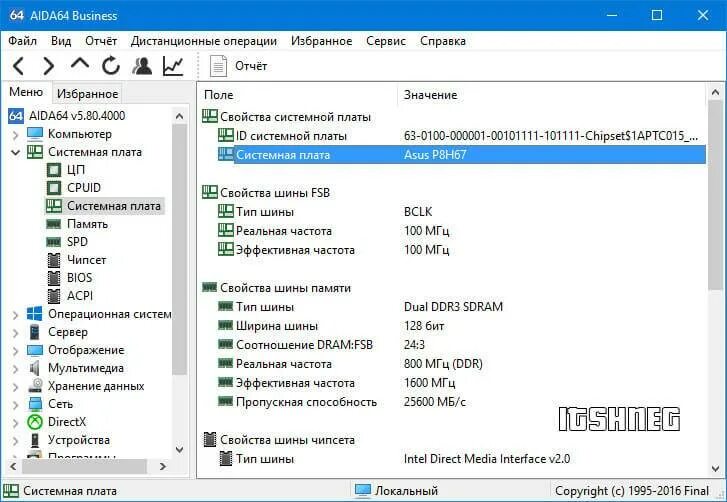Open the Вид menu
This screenshot has width=727, height=502.
[61, 41]
